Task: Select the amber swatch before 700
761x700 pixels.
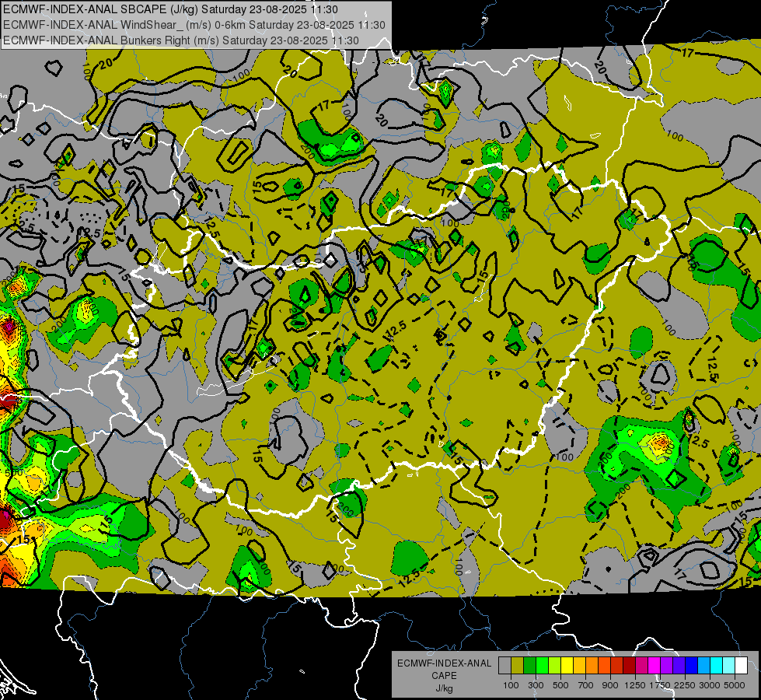Action: pos(579,666)
